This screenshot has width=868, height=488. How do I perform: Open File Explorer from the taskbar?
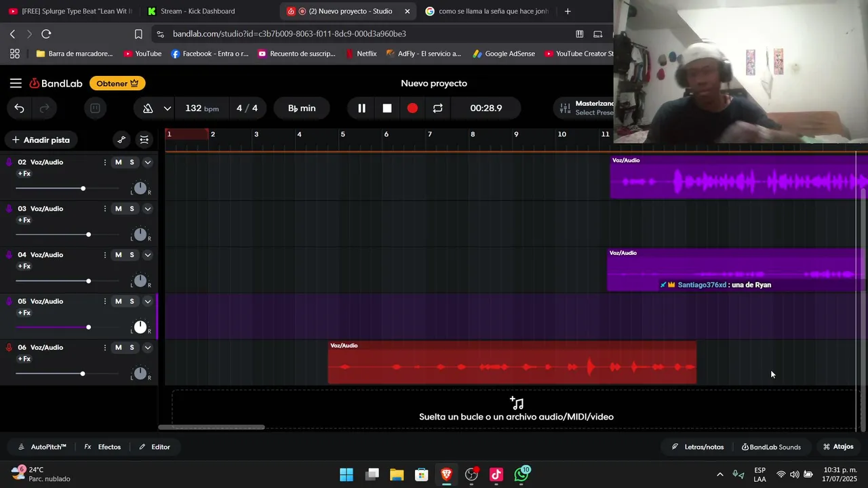tap(397, 474)
